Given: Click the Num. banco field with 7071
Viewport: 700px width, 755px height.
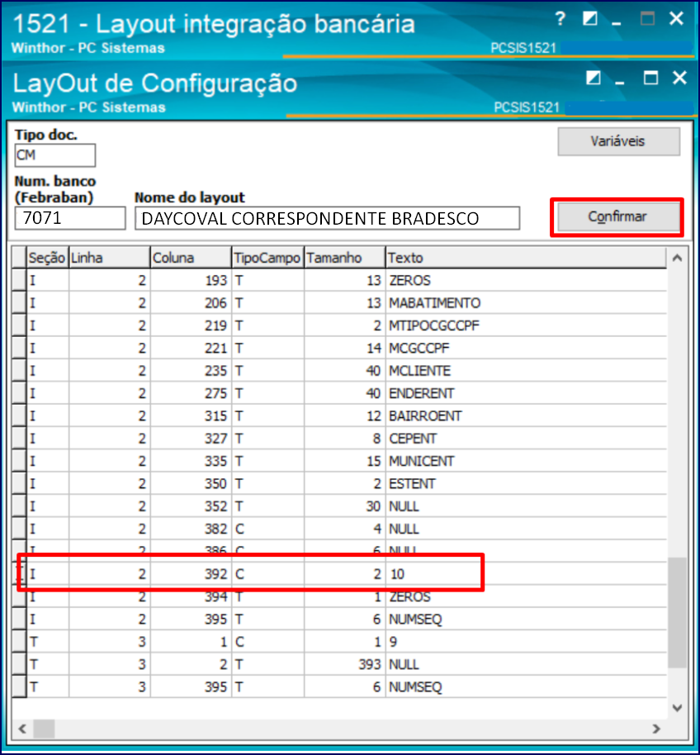Looking at the screenshot, I should coord(70,218).
